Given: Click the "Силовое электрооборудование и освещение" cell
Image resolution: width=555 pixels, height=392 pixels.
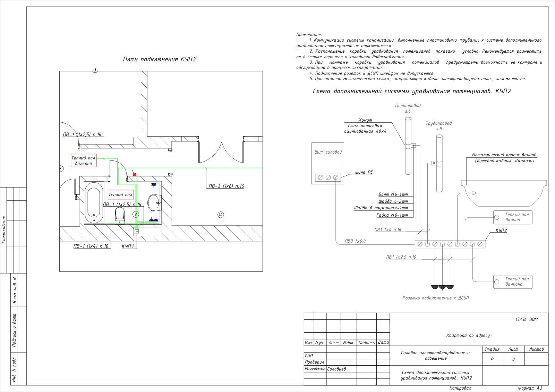Looking at the screenshot, I should 436,356.
